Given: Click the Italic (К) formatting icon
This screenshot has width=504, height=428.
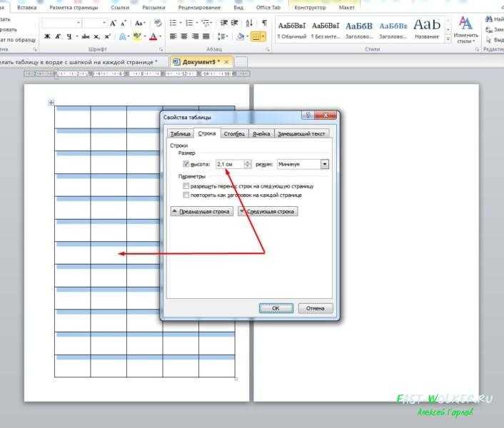Looking at the screenshot, I should pos(58,36).
